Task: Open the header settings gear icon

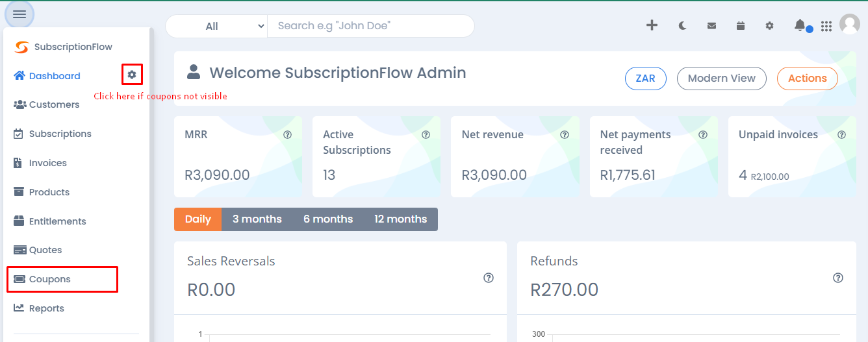Action: [770, 26]
